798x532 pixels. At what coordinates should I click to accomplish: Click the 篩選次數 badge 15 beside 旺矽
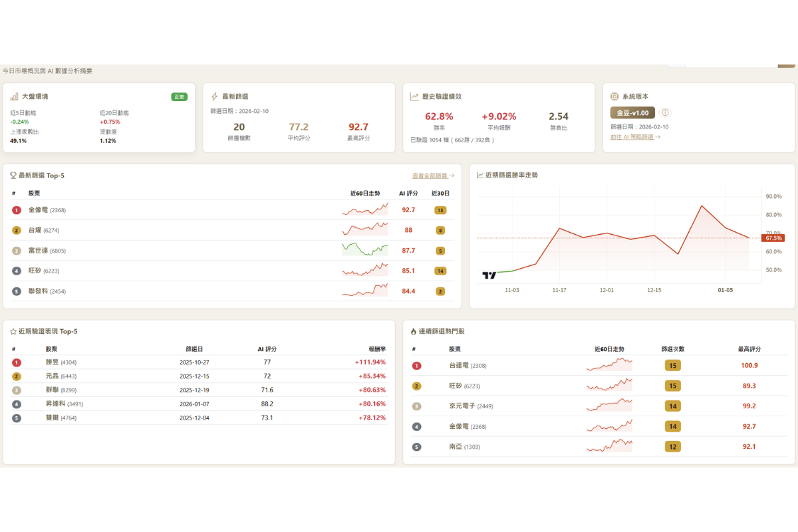point(672,385)
